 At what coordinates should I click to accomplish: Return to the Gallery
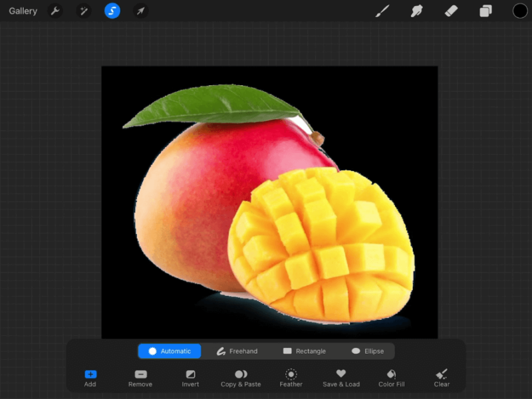point(23,11)
